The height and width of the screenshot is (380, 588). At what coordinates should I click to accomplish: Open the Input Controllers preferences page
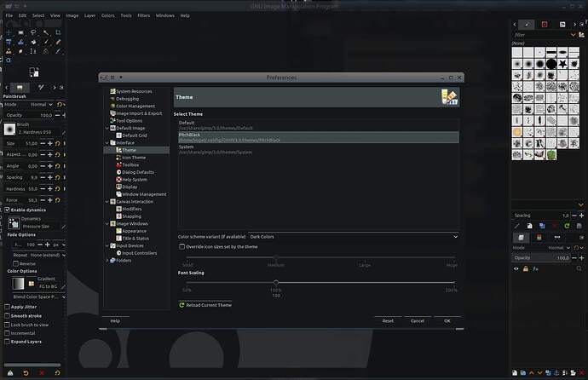point(139,253)
